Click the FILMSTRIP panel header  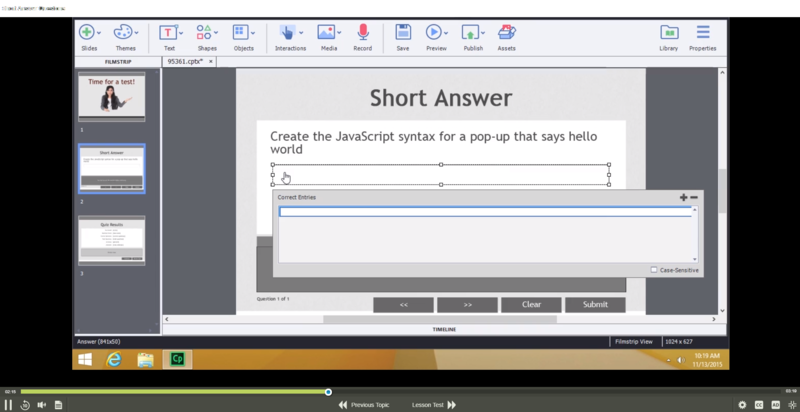pyautogui.click(x=118, y=62)
